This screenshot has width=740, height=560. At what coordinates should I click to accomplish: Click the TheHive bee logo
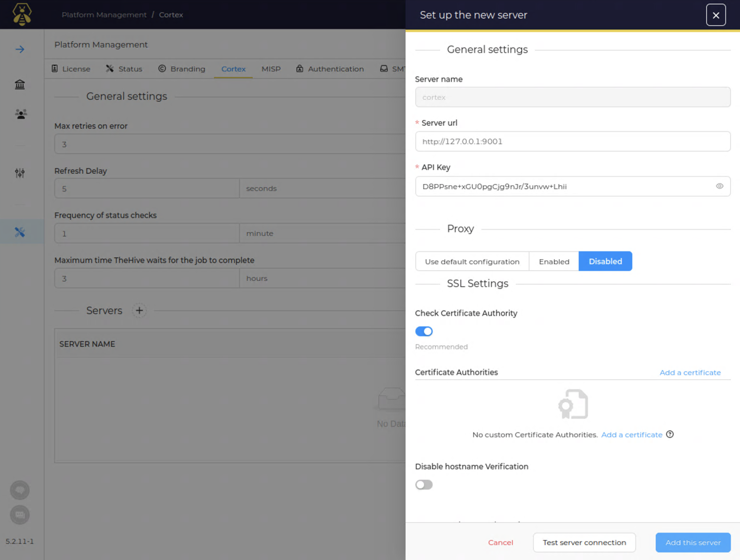[22, 14]
